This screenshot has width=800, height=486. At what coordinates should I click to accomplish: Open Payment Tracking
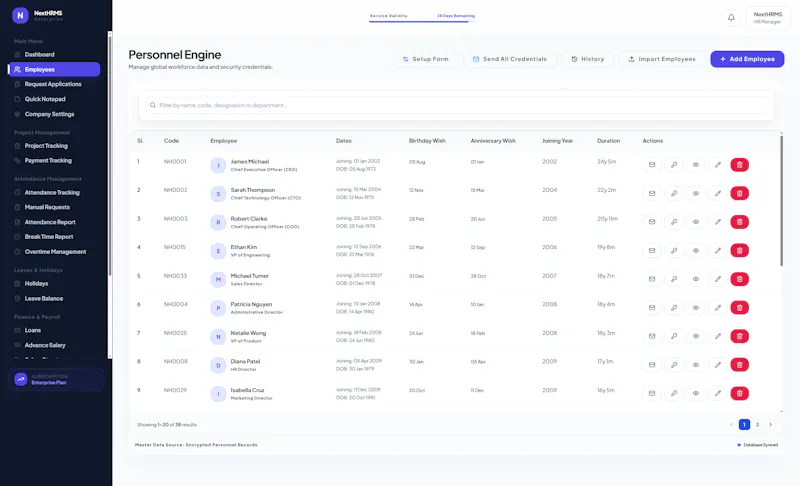pyautogui.click(x=54, y=161)
